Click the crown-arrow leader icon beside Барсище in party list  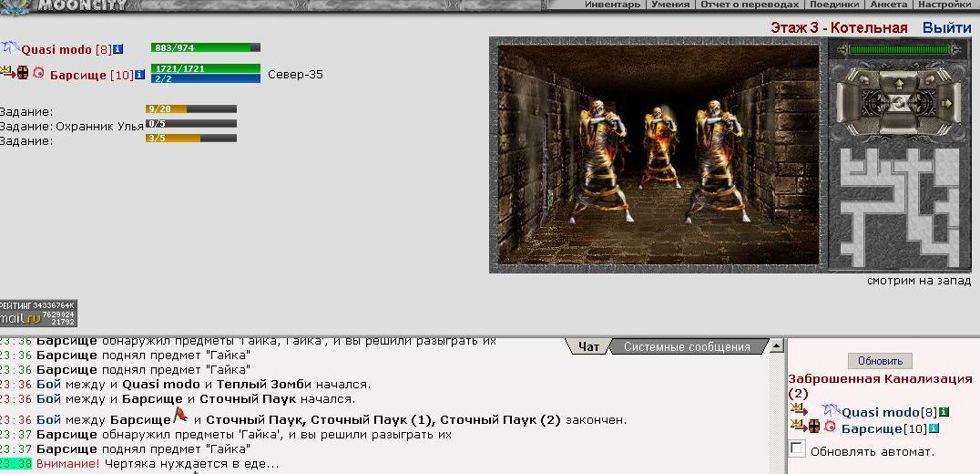(6, 72)
